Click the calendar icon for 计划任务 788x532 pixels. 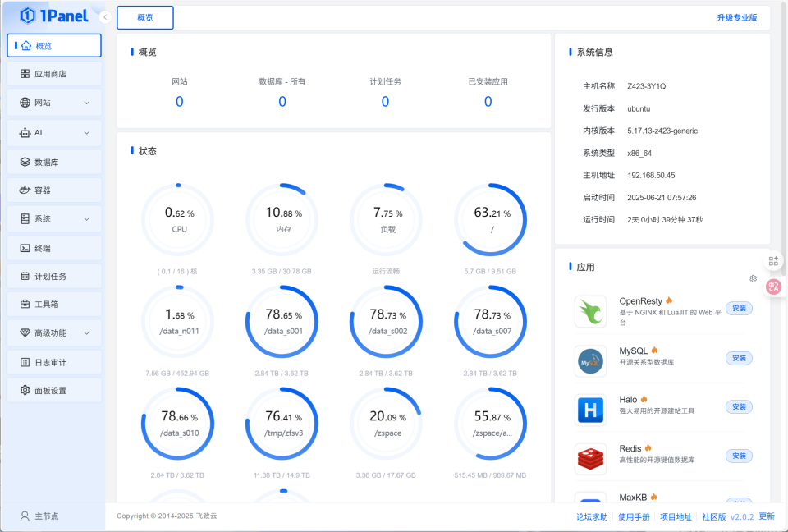point(25,276)
